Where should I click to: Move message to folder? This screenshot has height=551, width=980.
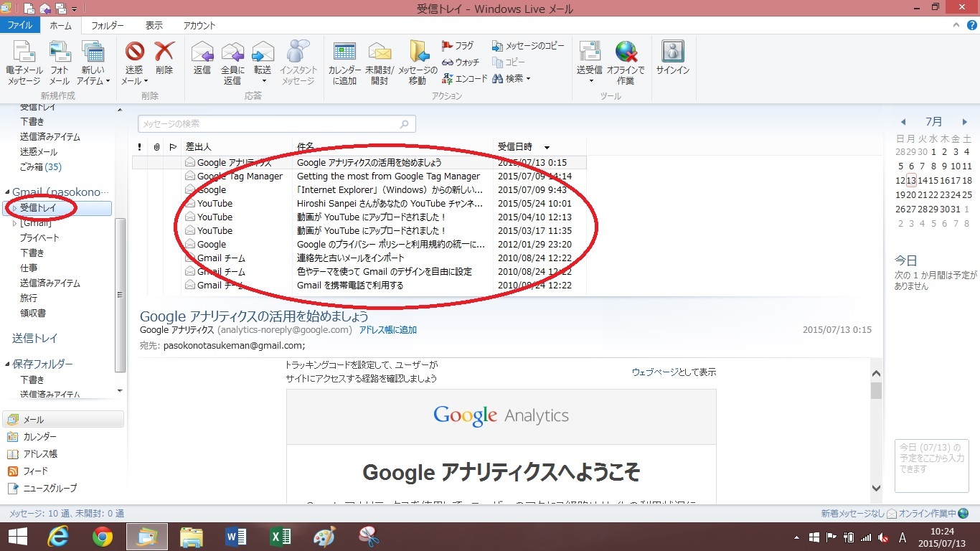point(418,63)
